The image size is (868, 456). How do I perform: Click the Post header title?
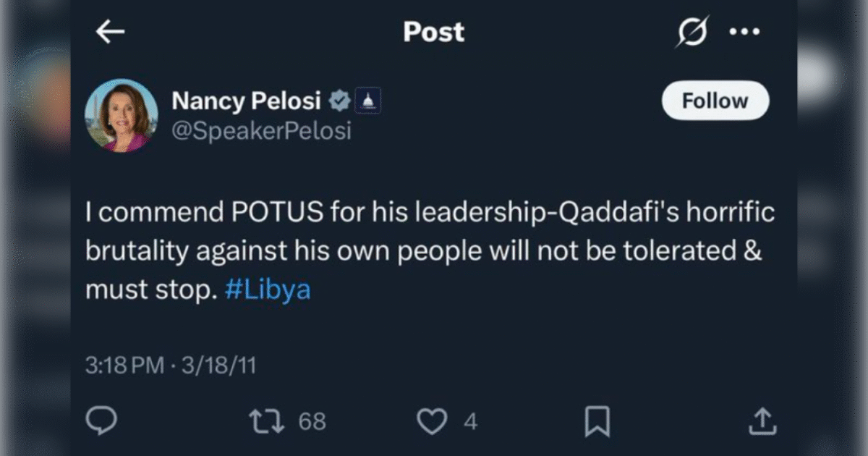(x=433, y=32)
